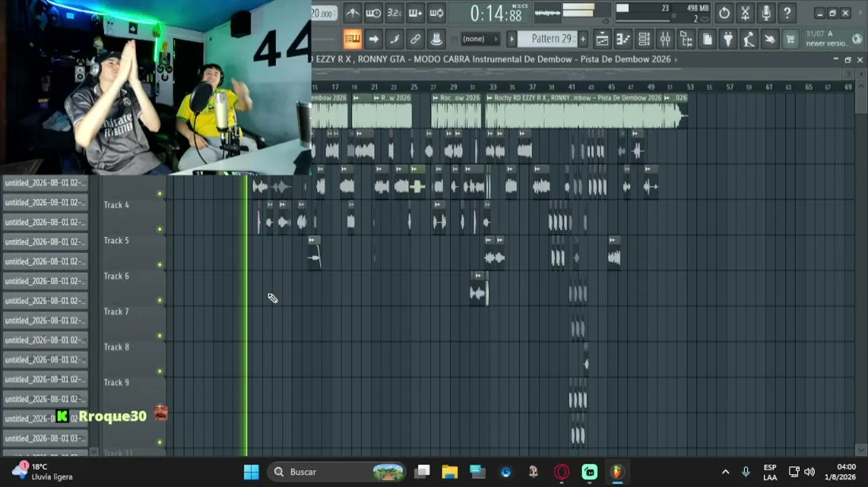This screenshot has width=868, height=487.
Task: Activate the step editing mode icon
Action: pos(394,39)
